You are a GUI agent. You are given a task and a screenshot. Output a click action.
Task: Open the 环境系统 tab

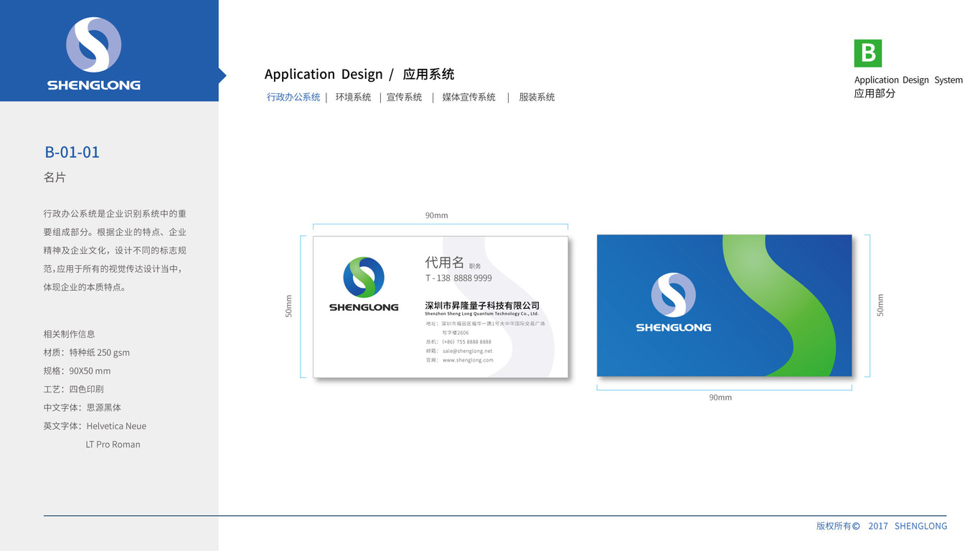tap(353, 97)
